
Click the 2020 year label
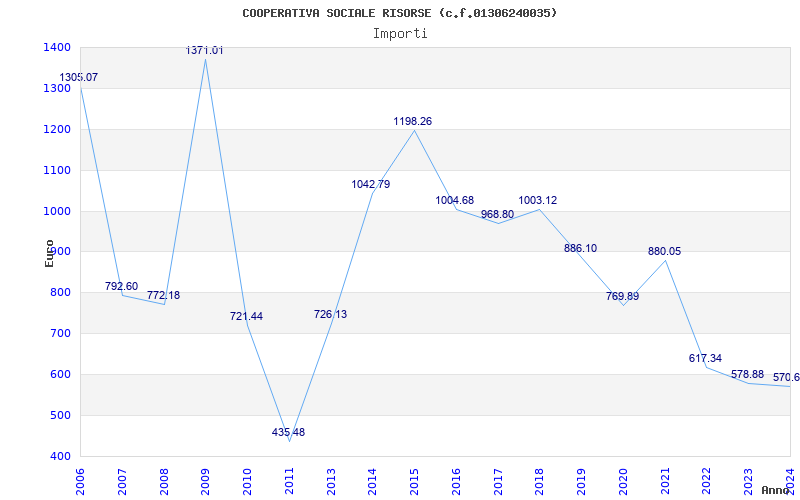pyautogui.click(x=623, y=482)
